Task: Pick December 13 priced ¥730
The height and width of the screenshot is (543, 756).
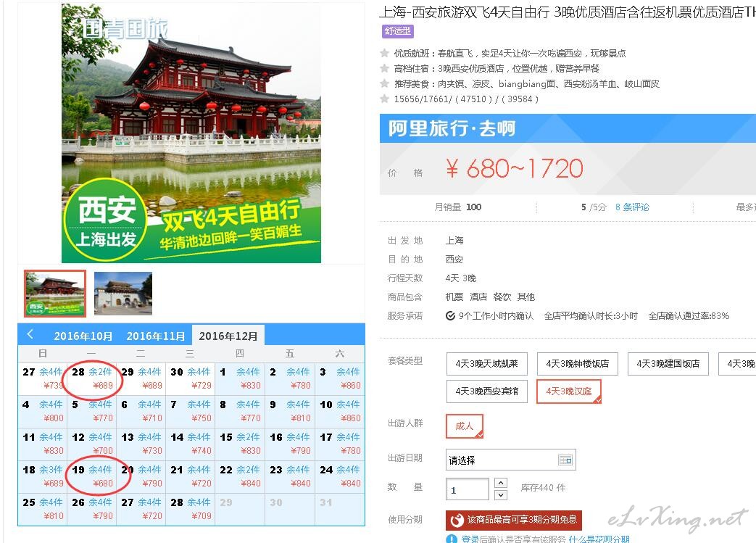Action: point(141,444)
